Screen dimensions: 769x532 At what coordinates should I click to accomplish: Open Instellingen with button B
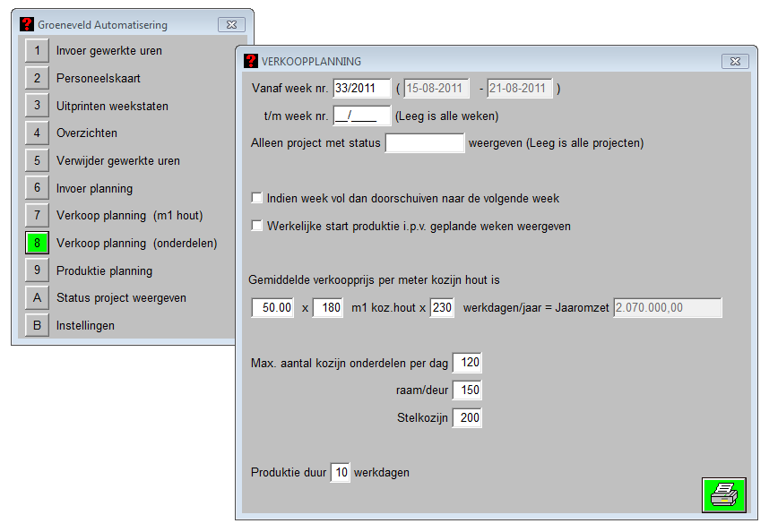[x=37, y=326]
